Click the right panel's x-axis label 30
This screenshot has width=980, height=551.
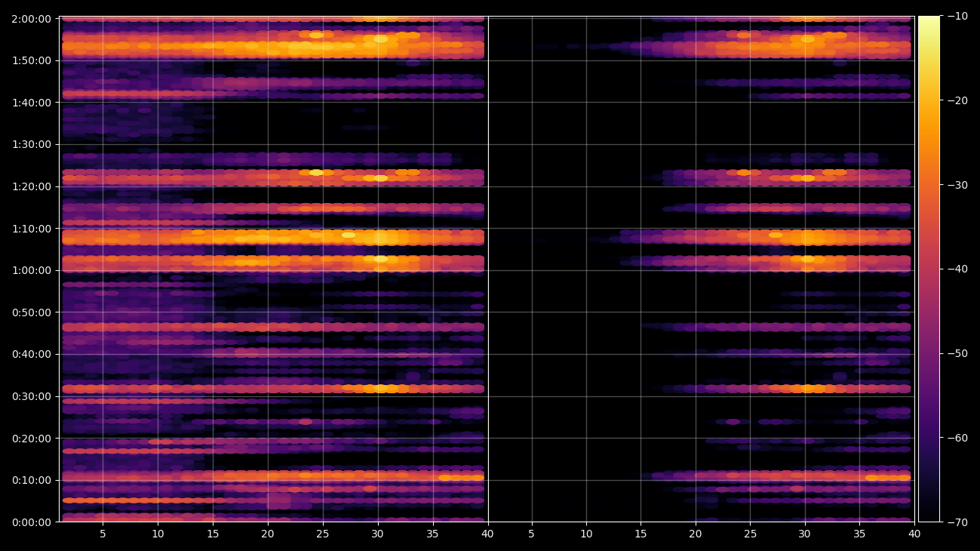[805, 534]
